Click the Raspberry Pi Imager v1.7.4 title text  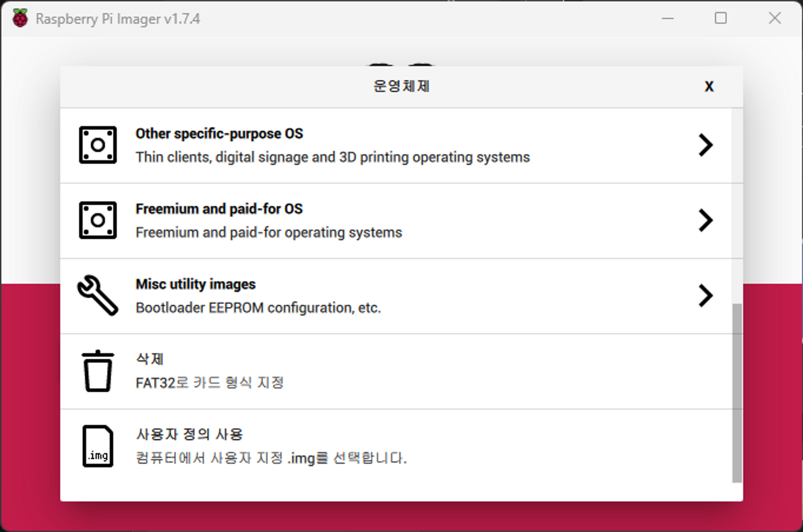click(118, 19)
